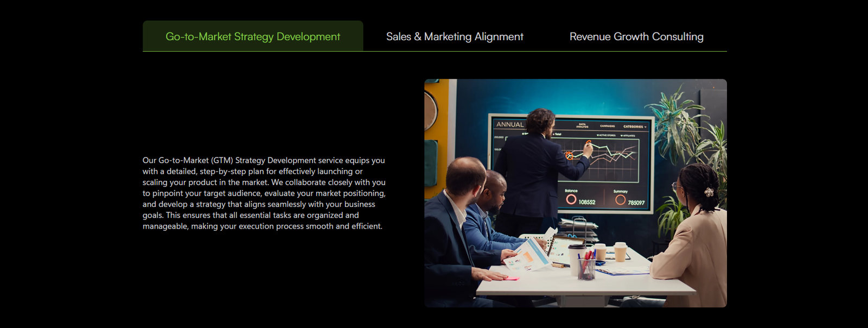Switch to Sales & Marketing Alignment tab

(x=455, y=36)
